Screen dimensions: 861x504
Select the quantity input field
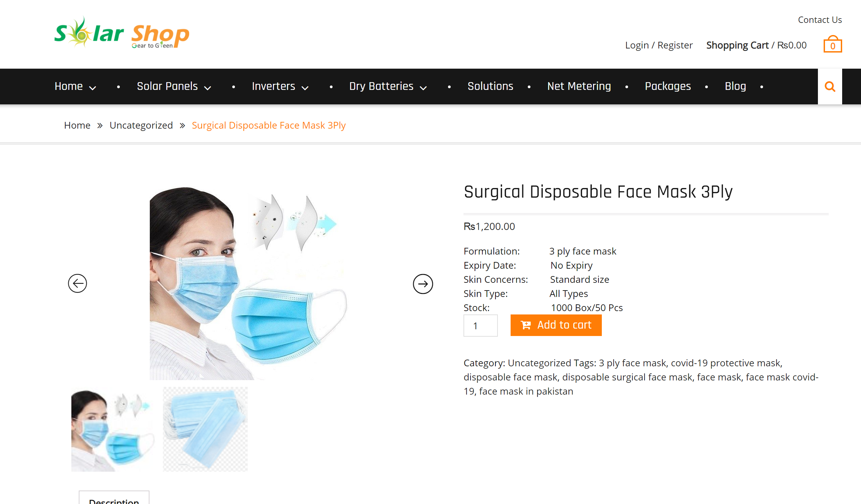coord(480,325)
